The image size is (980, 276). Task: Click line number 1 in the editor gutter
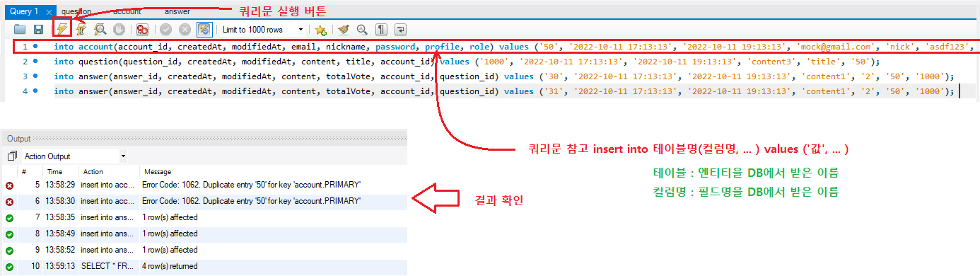click(x=25, y=47)
